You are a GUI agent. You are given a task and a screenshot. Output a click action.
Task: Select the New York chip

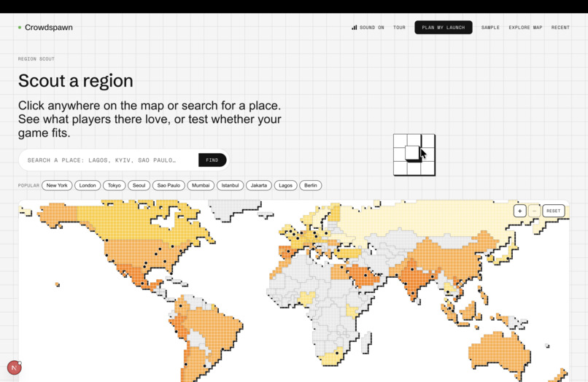(57, 185)
